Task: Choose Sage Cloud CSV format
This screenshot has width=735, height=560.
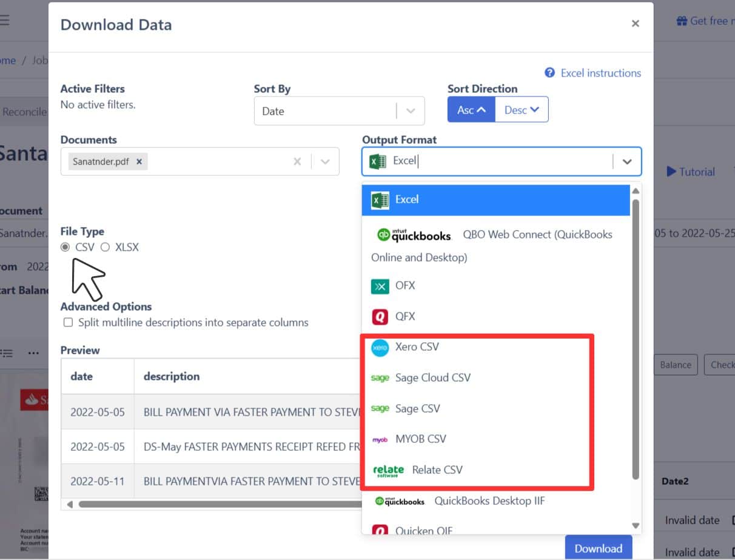Action: tap(495, 378)
